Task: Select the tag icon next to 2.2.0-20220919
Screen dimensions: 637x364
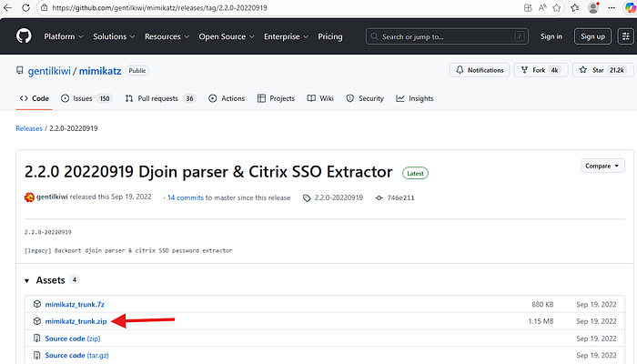Action: coord(307,197)
